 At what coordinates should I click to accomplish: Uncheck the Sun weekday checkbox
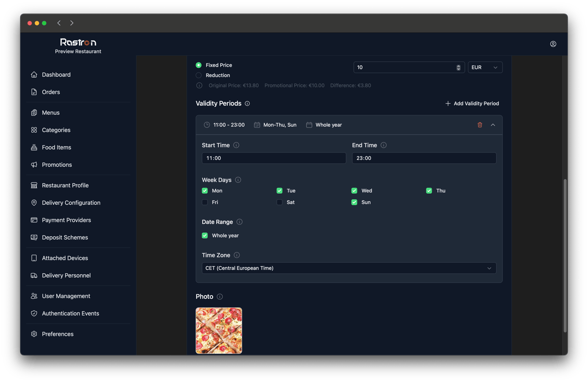click(354, 202)
